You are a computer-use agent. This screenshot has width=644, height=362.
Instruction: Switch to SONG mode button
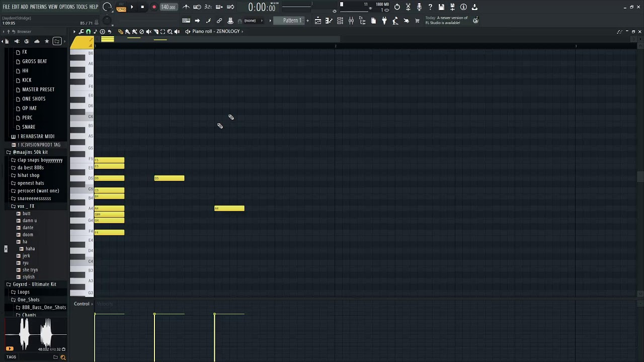coord(121,9)
